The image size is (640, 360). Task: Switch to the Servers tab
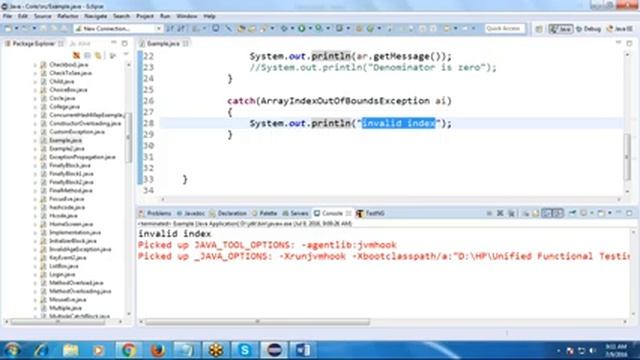pos(296,213)
